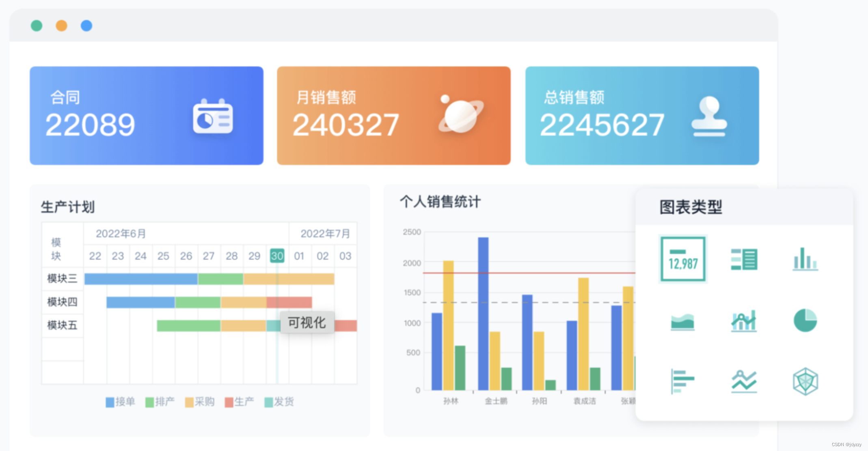Select the vertical bar chart type icon
This screenshot has width=868, height=451.
point(805,259)
